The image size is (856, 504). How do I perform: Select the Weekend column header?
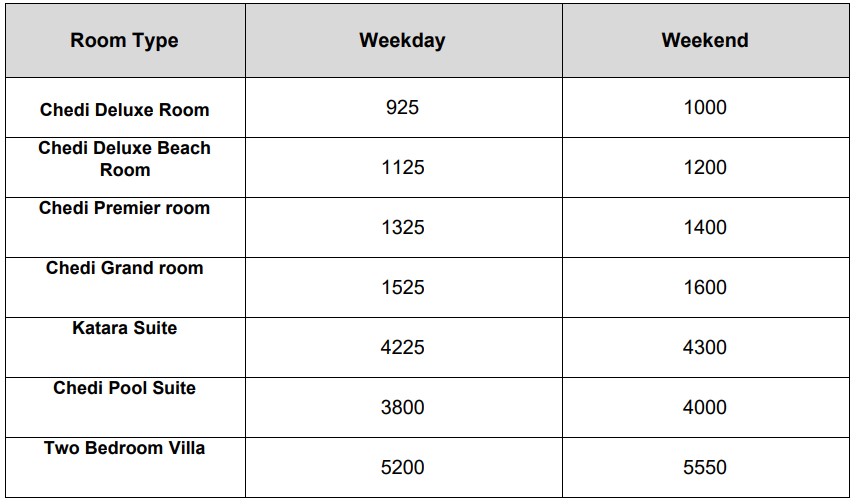(x=705, y=40)
